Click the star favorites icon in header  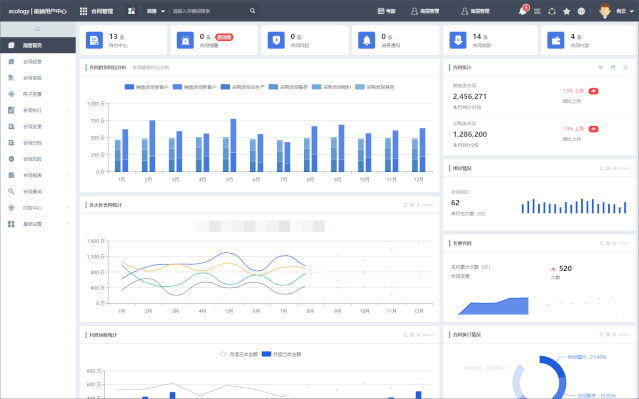[x=566, y=11]
